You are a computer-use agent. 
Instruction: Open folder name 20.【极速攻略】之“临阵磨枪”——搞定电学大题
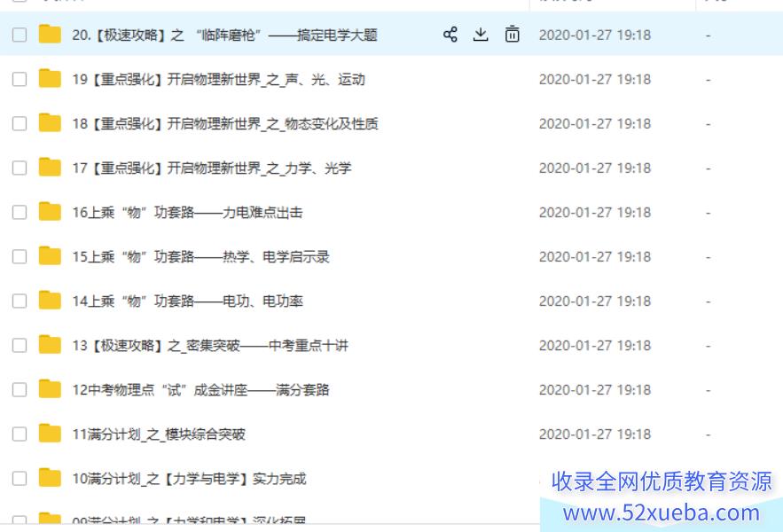click(224, 35)
